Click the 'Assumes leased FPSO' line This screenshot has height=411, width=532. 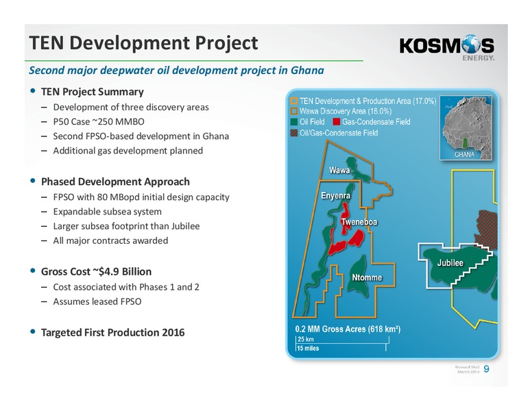[97, 302]
